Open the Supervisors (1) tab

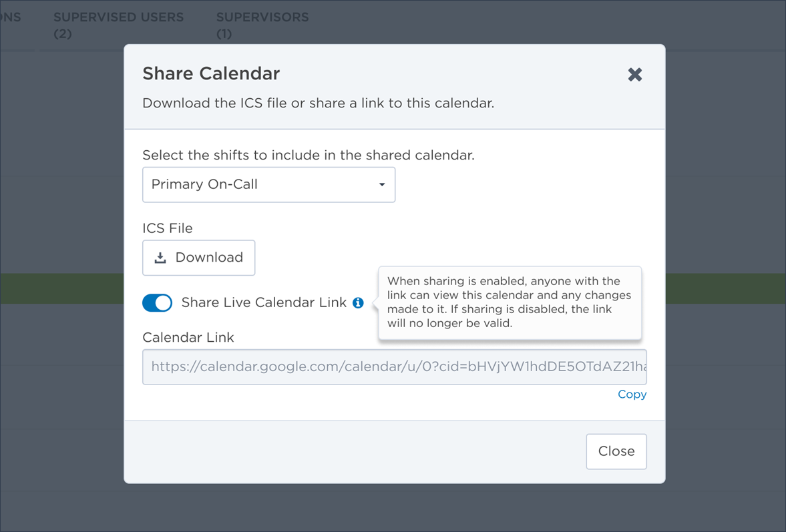(x=262, y=25)
